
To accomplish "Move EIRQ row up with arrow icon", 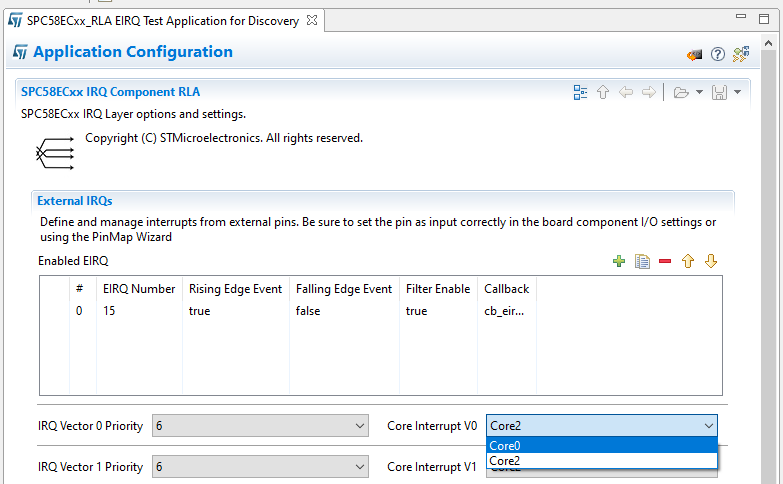I will pyautogui.click(x=688, y=261).
